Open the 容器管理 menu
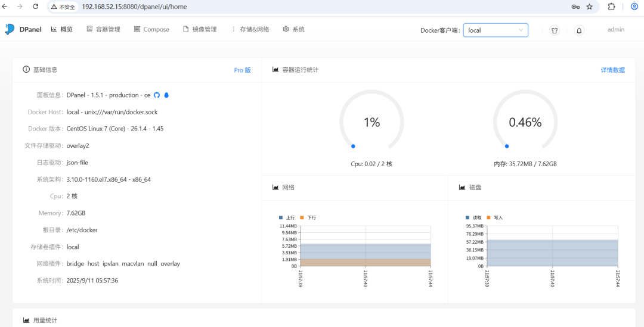This screenshot has width=644, height=327. 104,29
